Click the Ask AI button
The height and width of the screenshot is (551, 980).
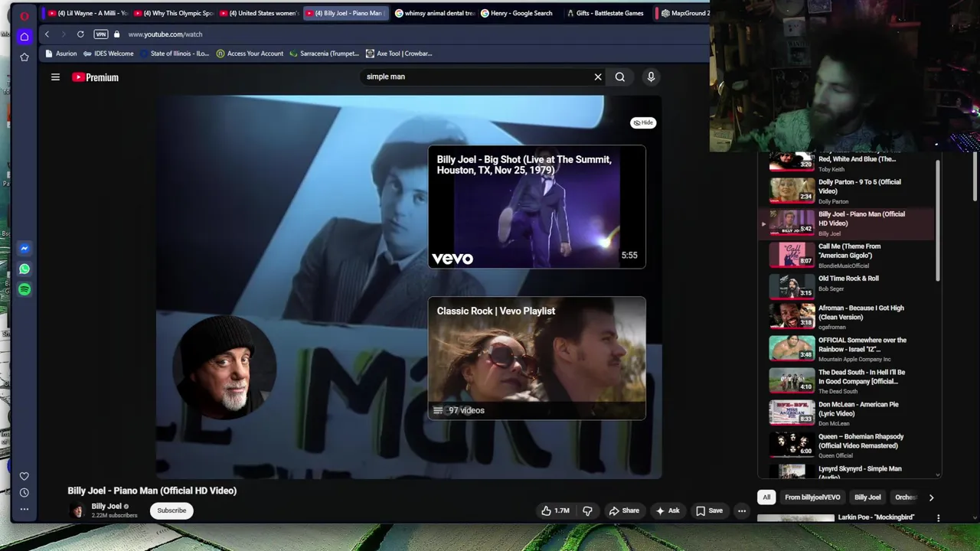click(668, 510)
